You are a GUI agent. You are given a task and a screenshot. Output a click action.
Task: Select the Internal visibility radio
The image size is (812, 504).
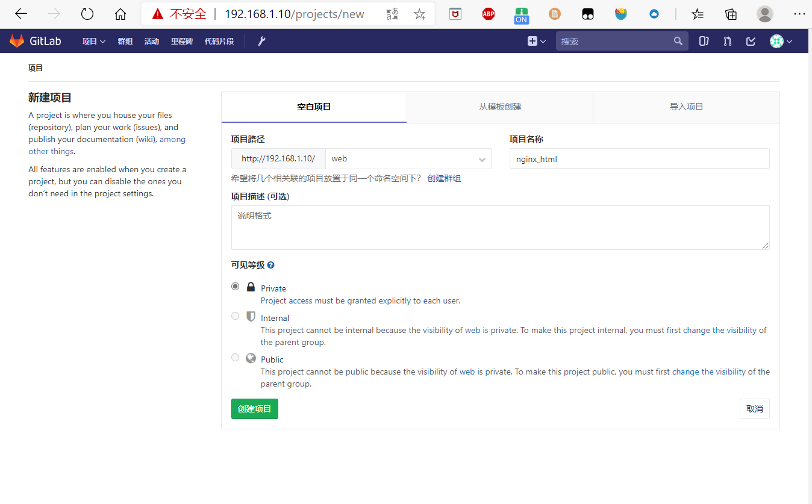pyautogui.click(x=236, y=316)
